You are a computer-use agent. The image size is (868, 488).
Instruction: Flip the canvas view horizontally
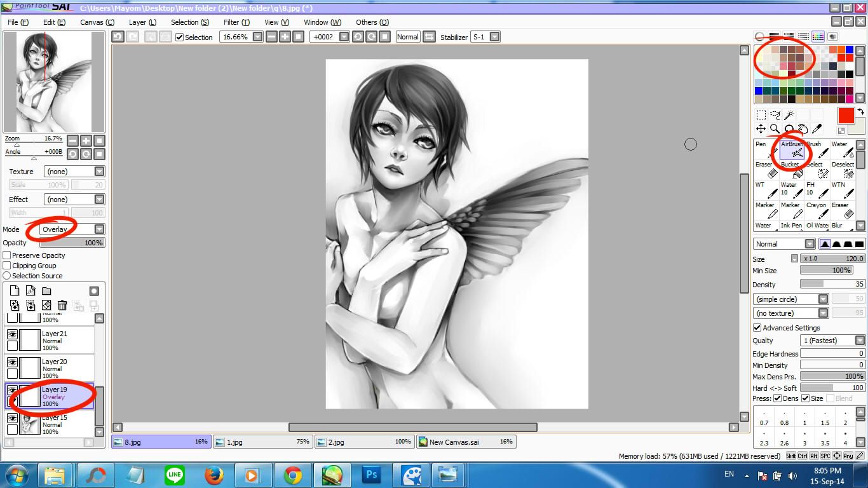[429, 37]
